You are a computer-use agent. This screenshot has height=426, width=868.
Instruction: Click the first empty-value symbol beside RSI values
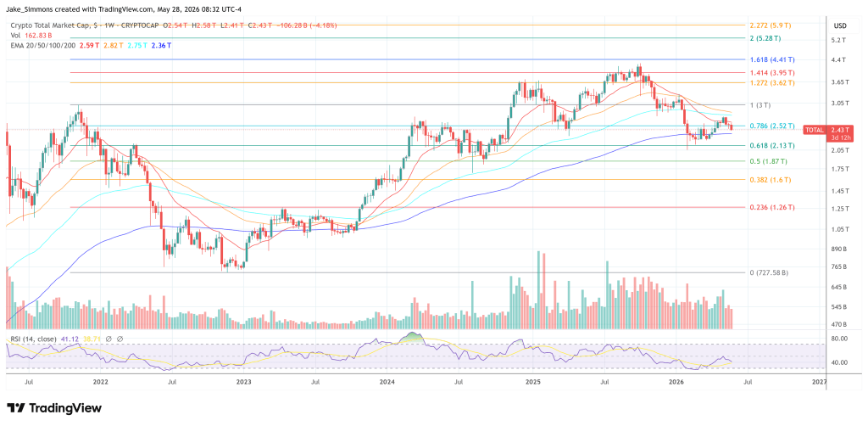coord(109,338)
